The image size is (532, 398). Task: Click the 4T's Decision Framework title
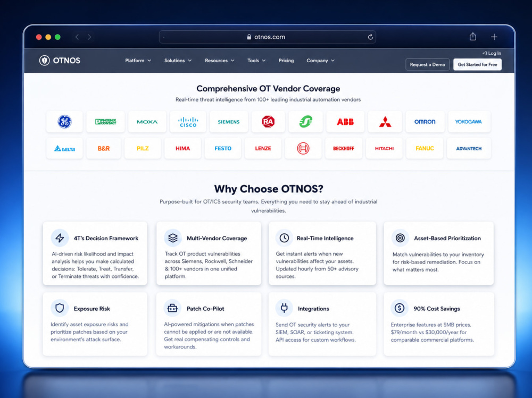point(106,239)
